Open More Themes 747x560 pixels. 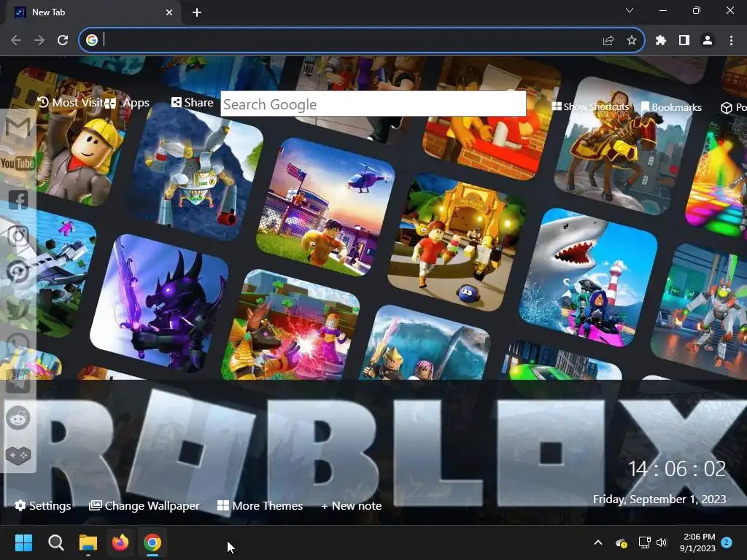click(x=260, y=506)
